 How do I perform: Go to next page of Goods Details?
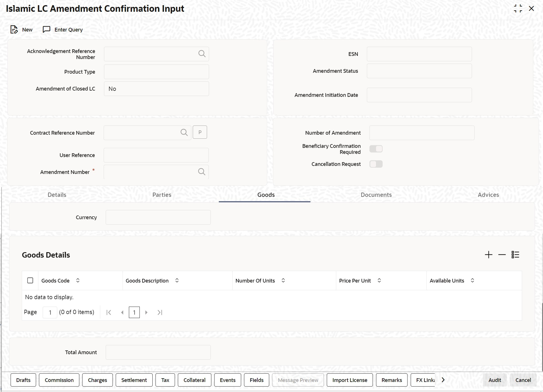[x=146, y=312]
